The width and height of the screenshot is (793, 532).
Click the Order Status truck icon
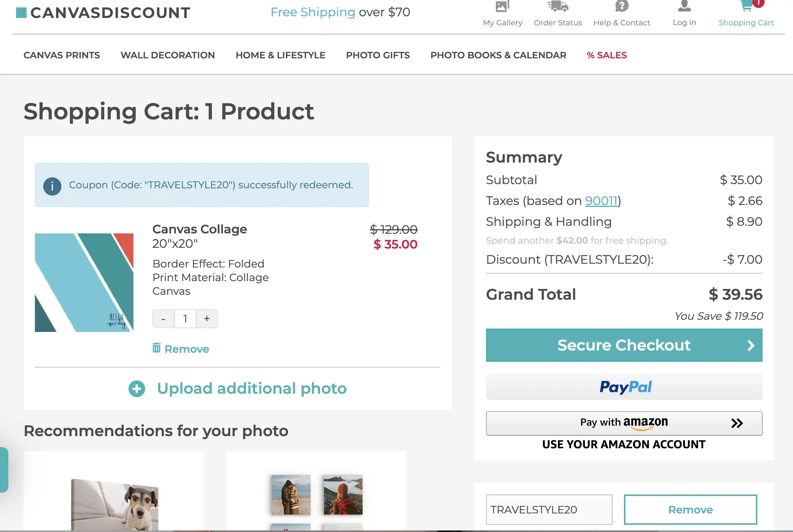558,6
